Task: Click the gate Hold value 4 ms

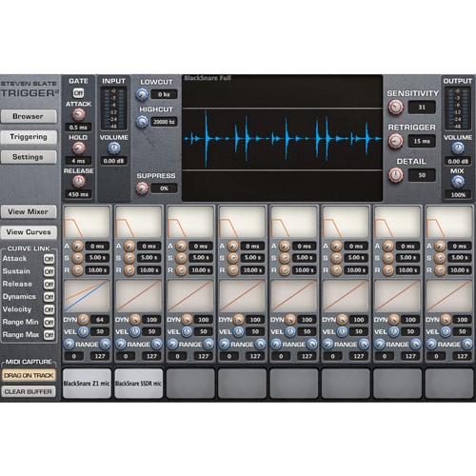Action: tap(78, 161)
